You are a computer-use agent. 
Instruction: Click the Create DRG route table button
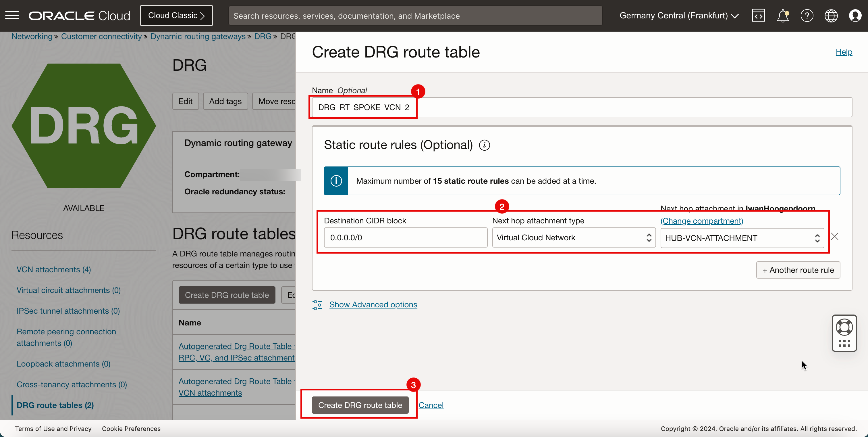[x=360, y=405]
